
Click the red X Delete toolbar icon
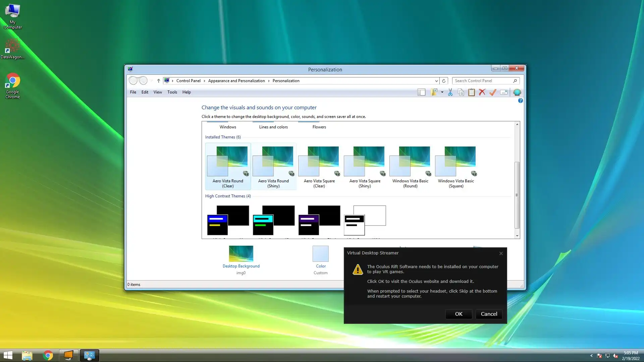pyautogui.click(x=482, y=92)
